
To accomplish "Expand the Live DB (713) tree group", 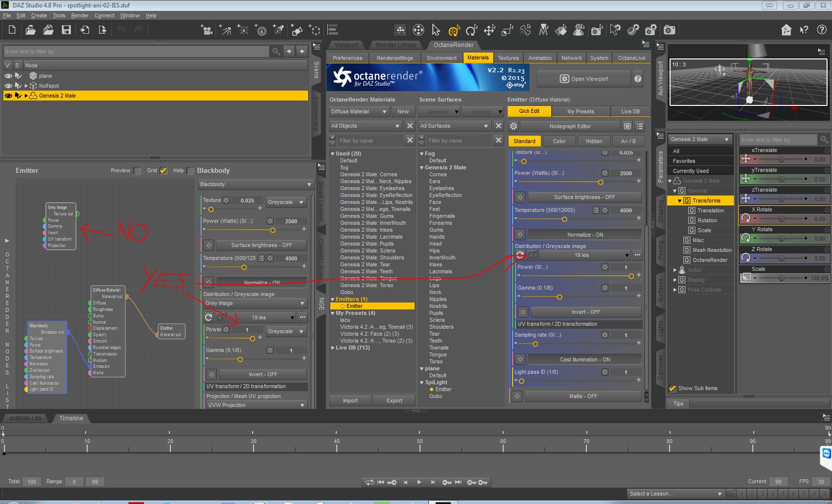I will (333, 348).
